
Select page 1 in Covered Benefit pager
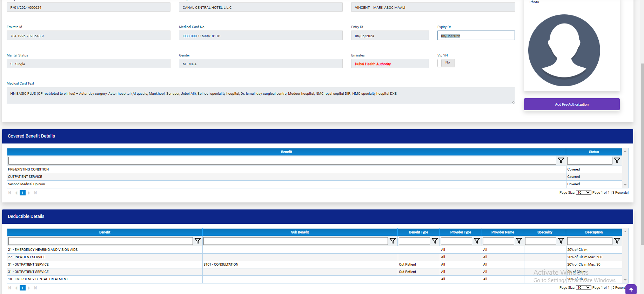(22, 193)
